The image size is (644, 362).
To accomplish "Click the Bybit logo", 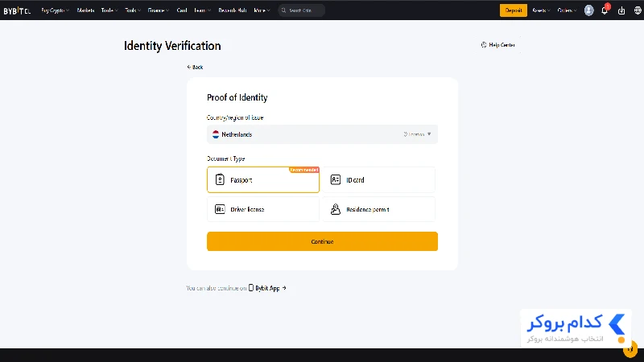I will [x=17, y=10].
